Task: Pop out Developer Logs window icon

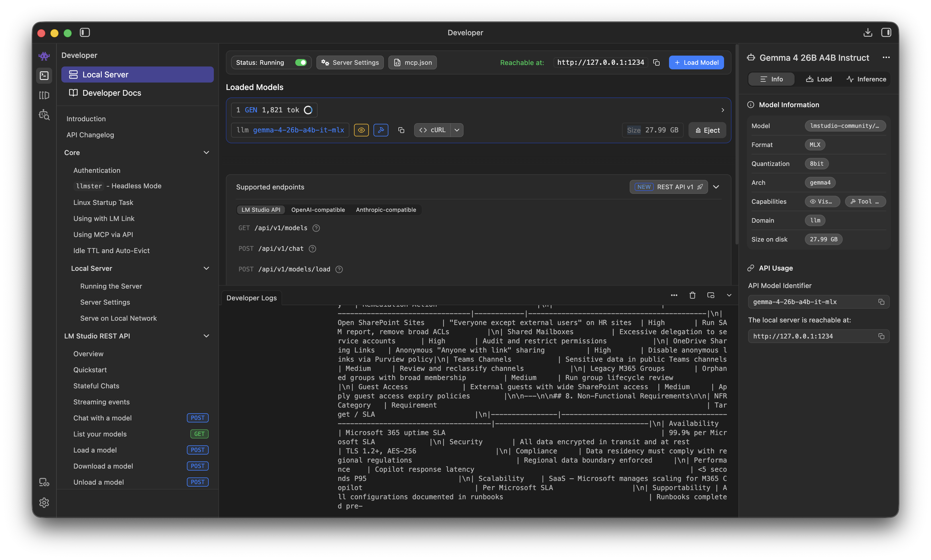Action: tap(711, 295)
